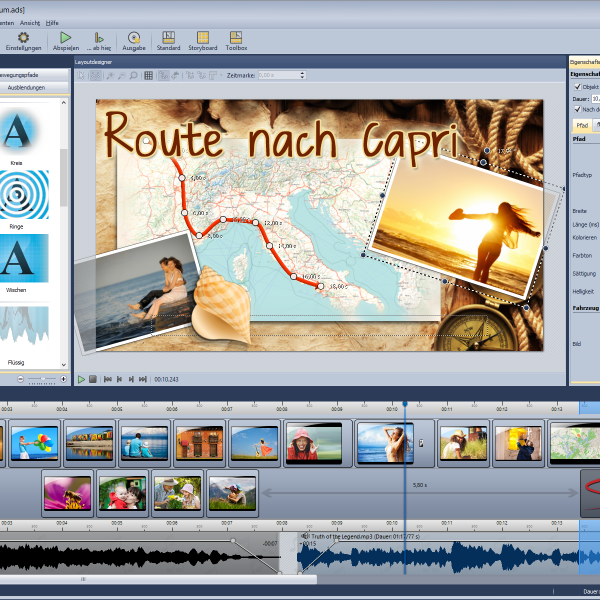The width and height of the screenshot is (600, 600).
Task: Play the Layoutdesigner preview
Action: tap(82, 379)
